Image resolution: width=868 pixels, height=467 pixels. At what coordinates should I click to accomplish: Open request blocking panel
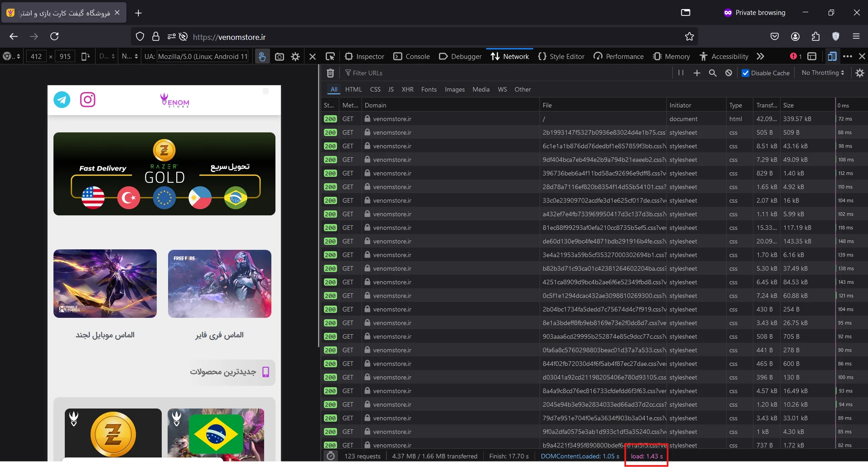coord(728,73)
